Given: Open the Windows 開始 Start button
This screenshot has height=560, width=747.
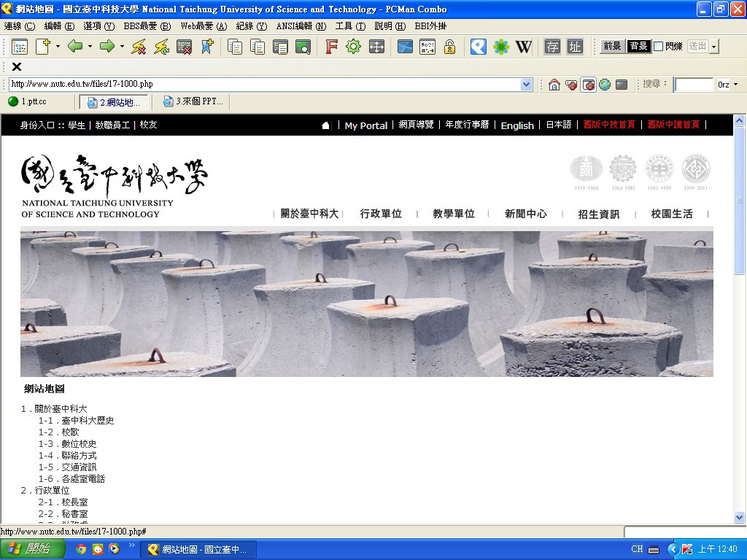Looking at the screenshot, I should click(x=32, y=549).
